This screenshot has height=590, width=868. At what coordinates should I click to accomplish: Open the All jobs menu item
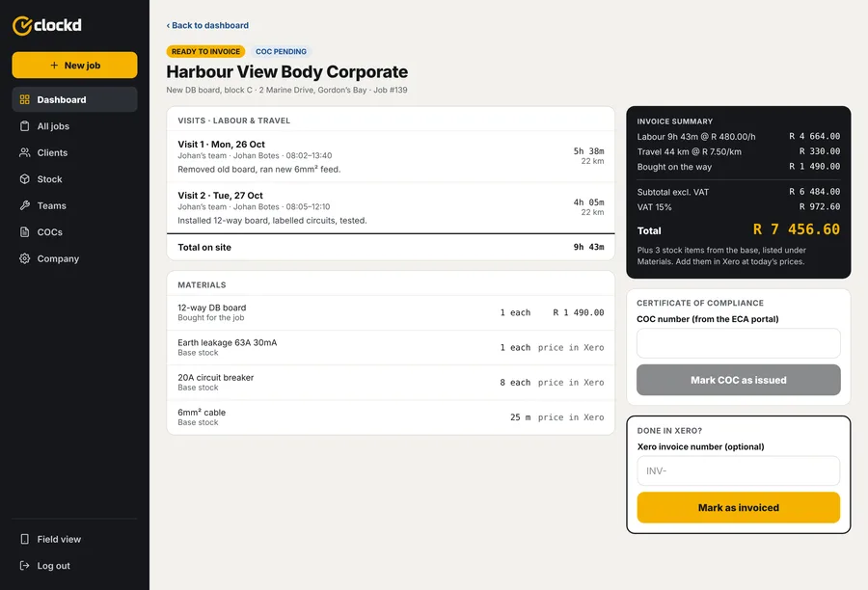coord(74,126)
